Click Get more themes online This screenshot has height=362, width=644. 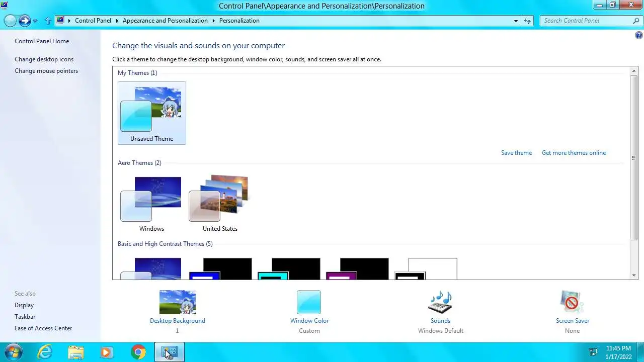[574, 153]
